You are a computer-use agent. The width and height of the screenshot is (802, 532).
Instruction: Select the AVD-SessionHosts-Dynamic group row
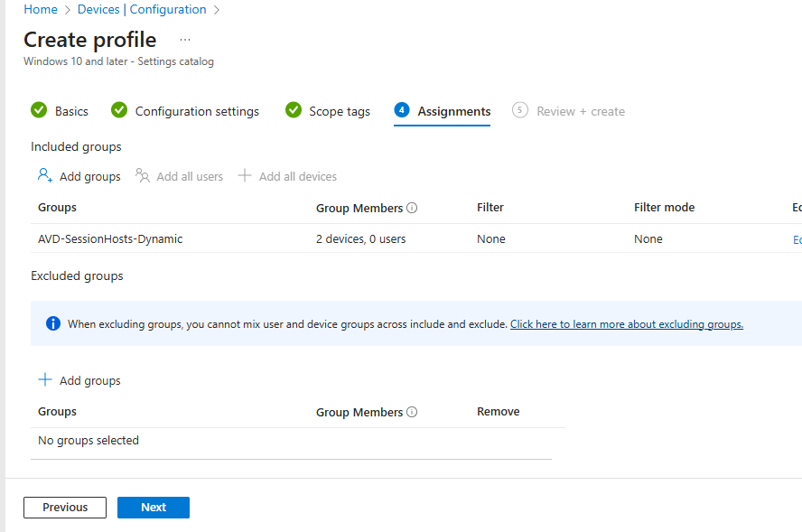(110, 239)
